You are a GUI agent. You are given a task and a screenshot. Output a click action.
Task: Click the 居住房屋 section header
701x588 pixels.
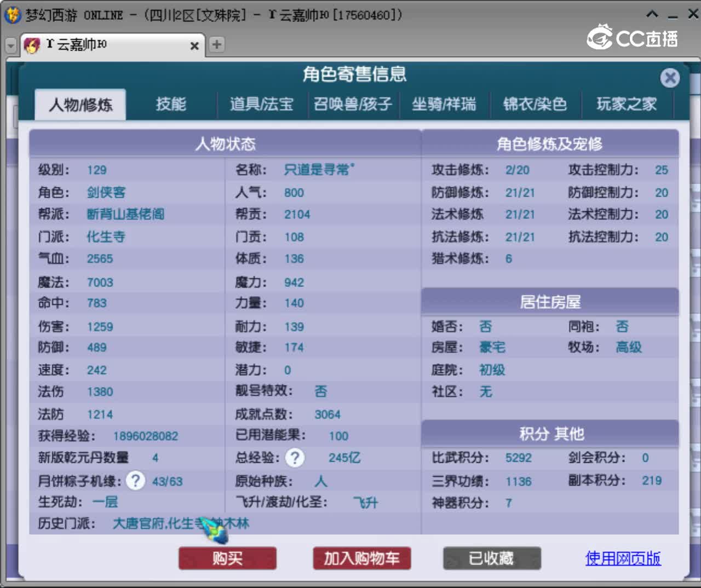[550, 302]
